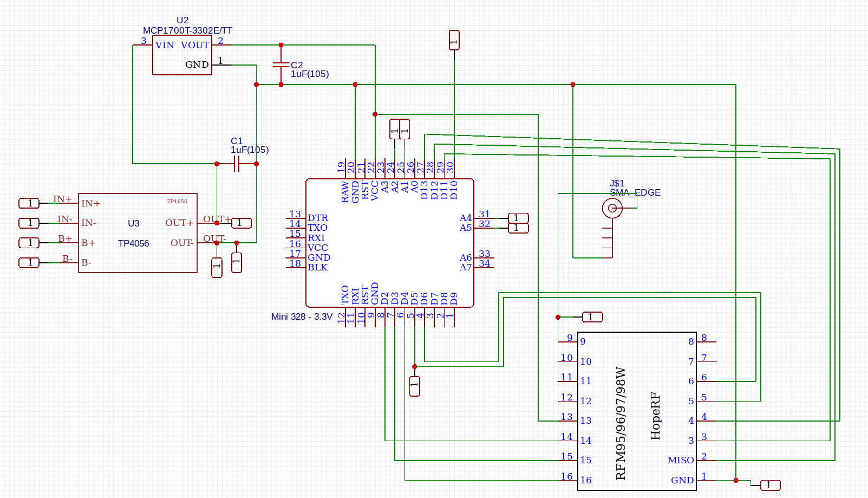The width and height of the screenshot is (868, 498).
Task: Click the DTR pin label on Mini 328
Action: (318, 218)
